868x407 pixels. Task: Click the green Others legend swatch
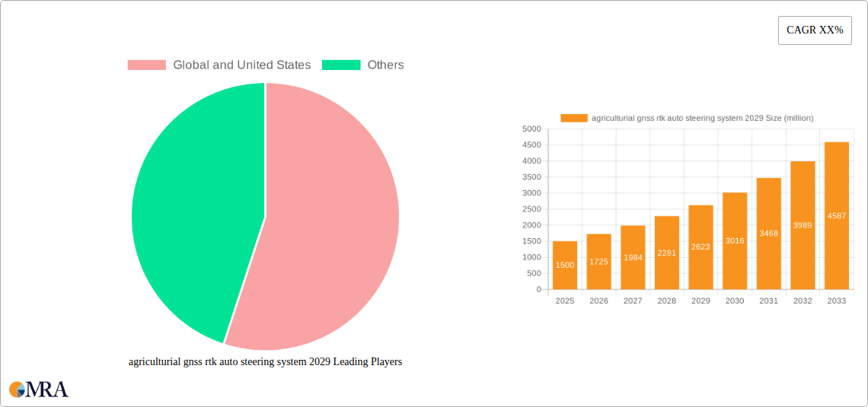[x=340, y=65]
